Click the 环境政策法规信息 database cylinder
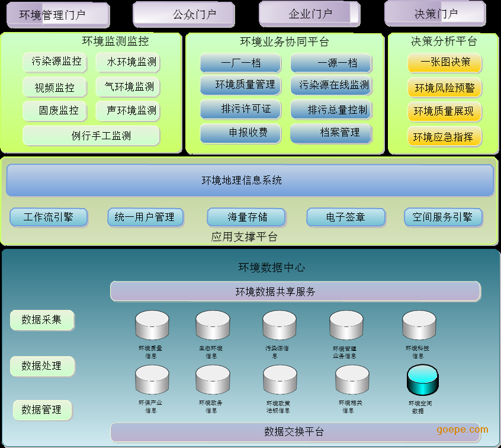The width and height of the screenshot is (501, 448). click(280, 380)
